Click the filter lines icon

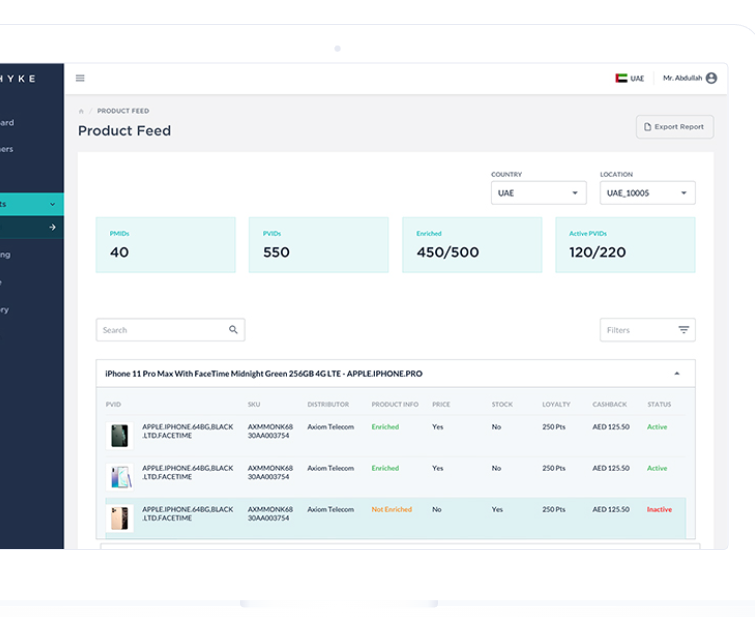pyautogui.click(x=683, y=329)
